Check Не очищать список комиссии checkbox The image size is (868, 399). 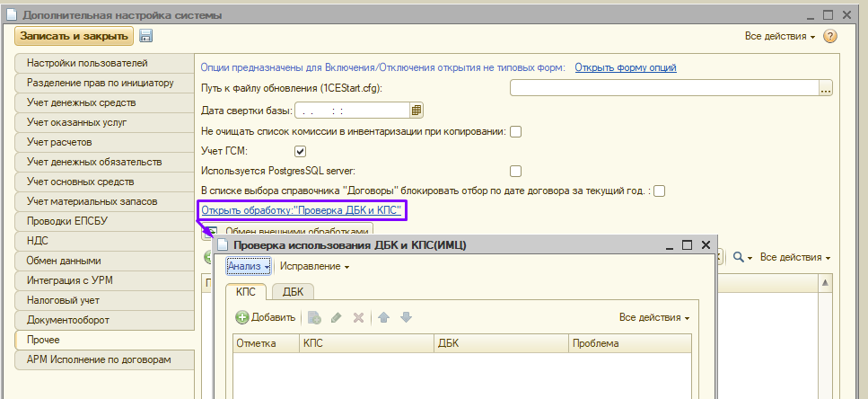point(516,131)
